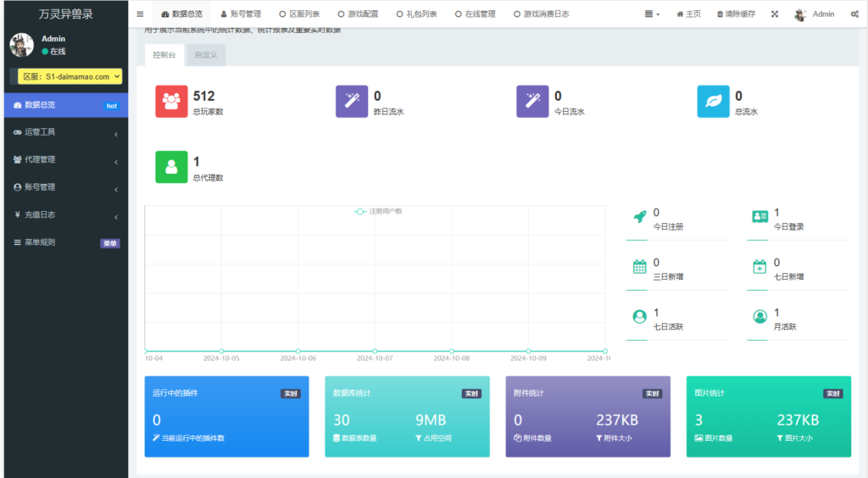The image size is (868, 478).
Task: Click the rocket icon for 今日注册
Action: (639, 217)
